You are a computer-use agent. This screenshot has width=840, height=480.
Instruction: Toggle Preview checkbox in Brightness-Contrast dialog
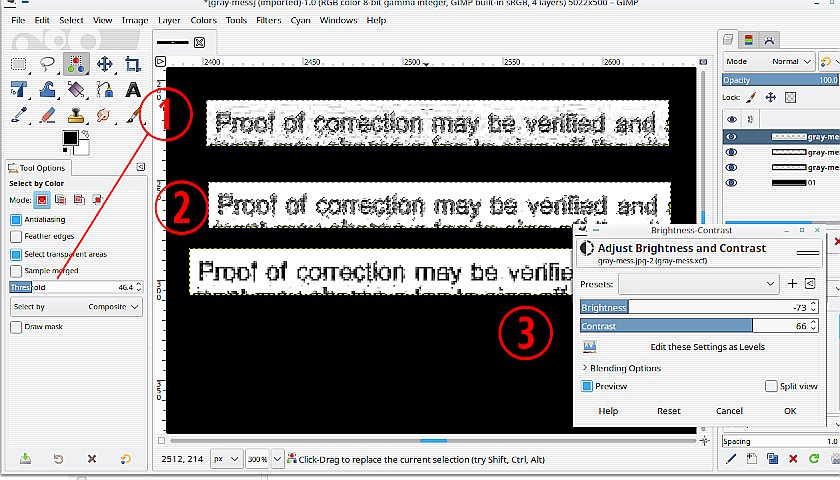click(587, 386)
